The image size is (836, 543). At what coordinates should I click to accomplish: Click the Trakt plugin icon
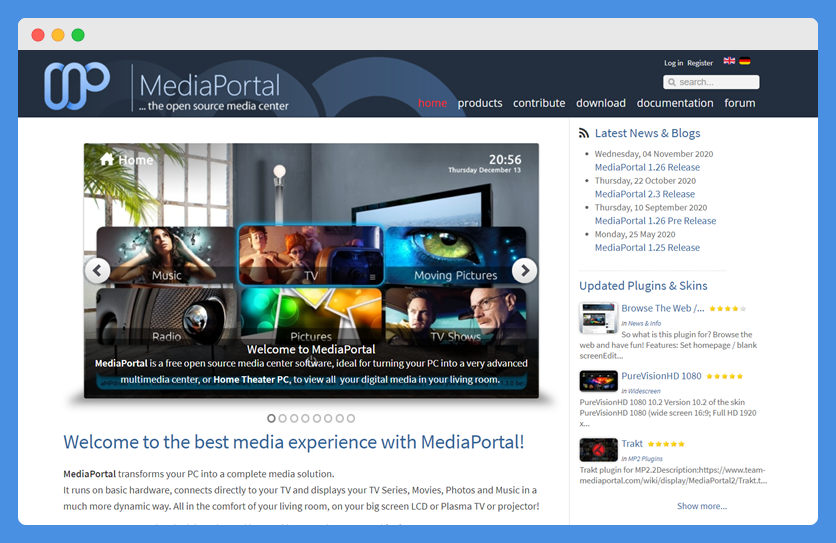tap(598, 449)
